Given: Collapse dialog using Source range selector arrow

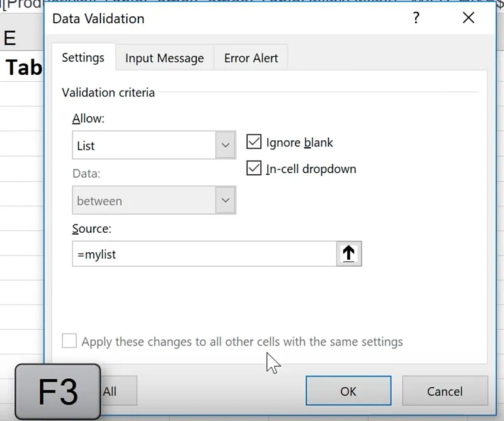Looking at the screenshot, I should coord(348,254).
